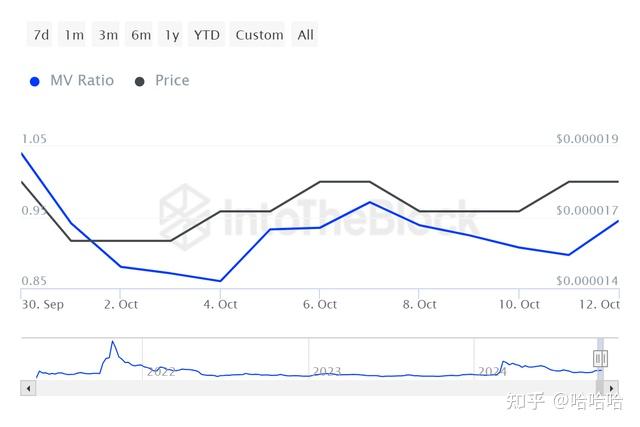Click the scrollbar left arrow
Image resolution: width=640 pixels, height=427 pixels.
coord(28,388)
